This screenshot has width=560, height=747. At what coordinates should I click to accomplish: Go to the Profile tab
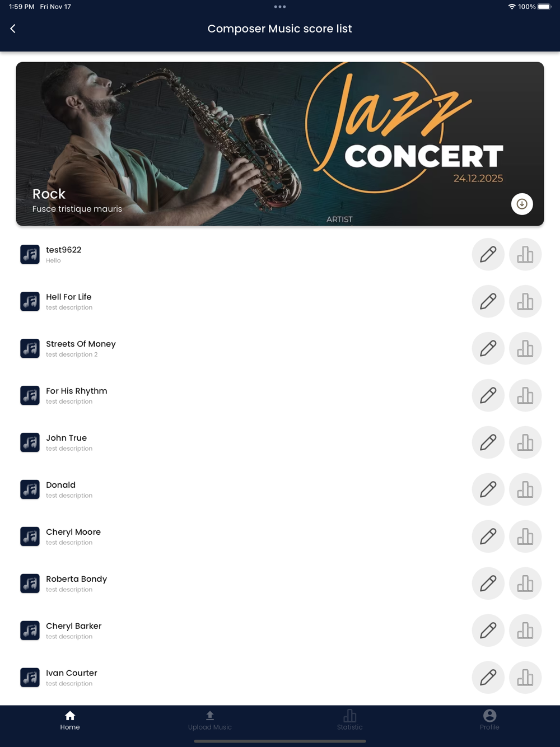[489, 720]
